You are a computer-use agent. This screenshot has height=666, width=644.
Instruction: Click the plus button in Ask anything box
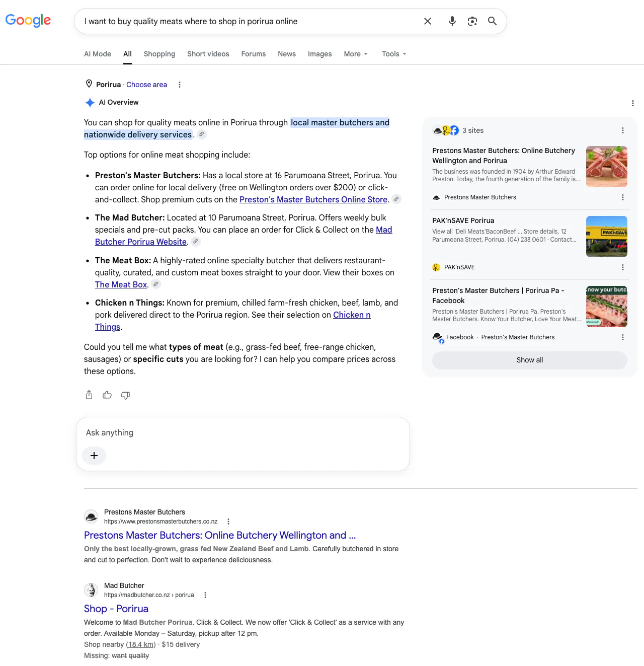94,456
